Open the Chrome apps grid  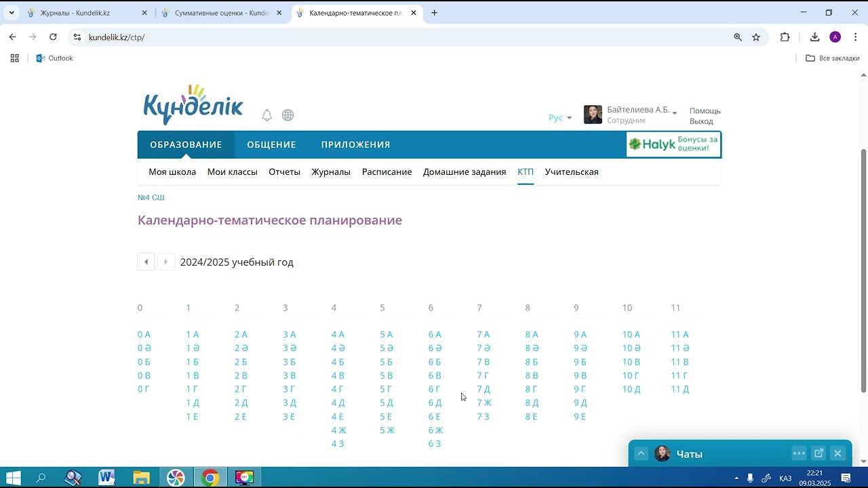pos(14,58)
